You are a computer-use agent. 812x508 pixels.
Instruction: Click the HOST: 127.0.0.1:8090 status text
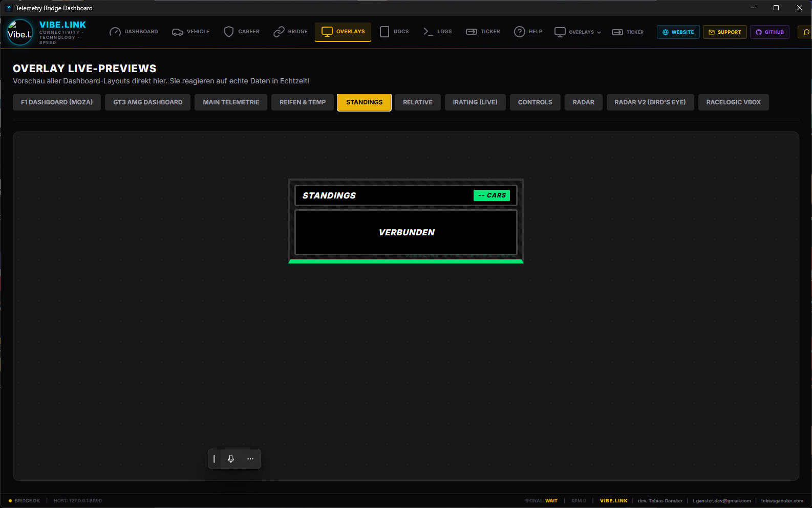click(x=78, y=501)
